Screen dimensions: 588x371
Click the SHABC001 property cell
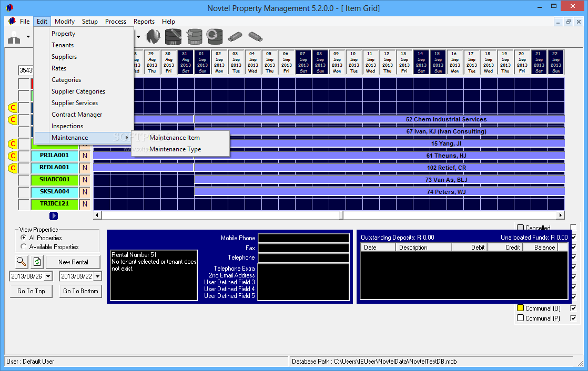click(x=54, y=180)
